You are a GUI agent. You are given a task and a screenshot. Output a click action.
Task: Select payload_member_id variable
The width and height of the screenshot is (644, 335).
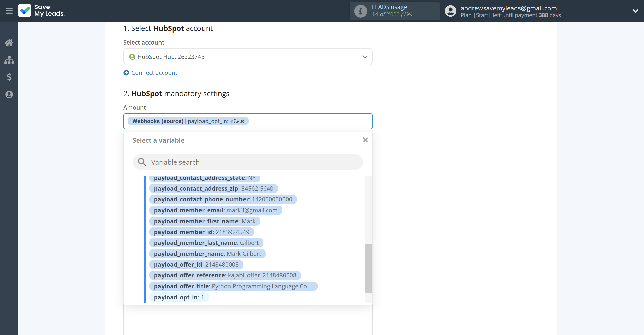[x=202, y=232]
